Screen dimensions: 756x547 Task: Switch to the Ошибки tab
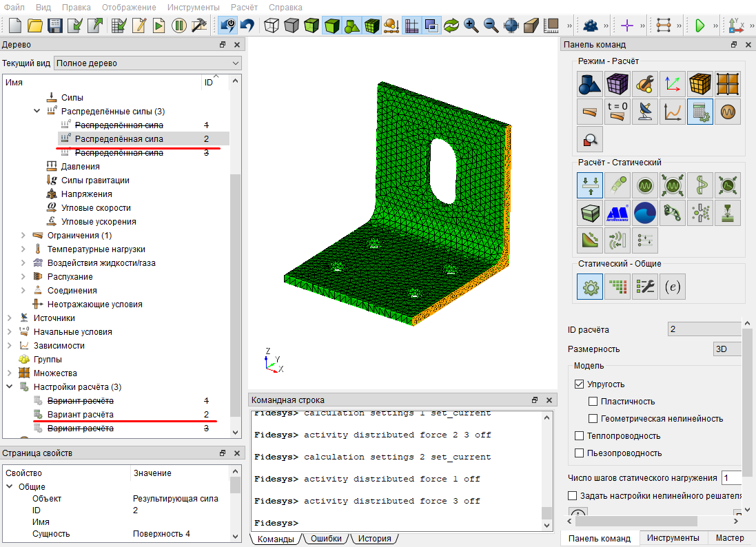click(326, 538)
